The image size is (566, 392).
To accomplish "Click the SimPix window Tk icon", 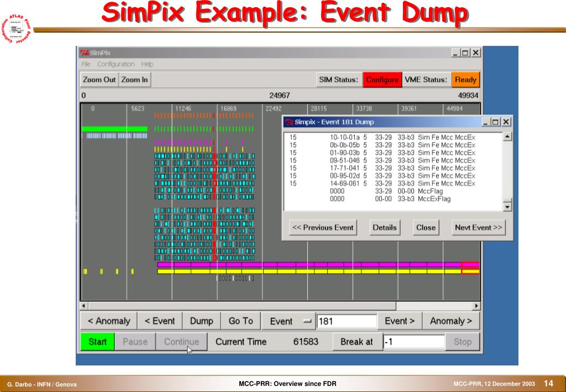I will (x=85, y=53).
